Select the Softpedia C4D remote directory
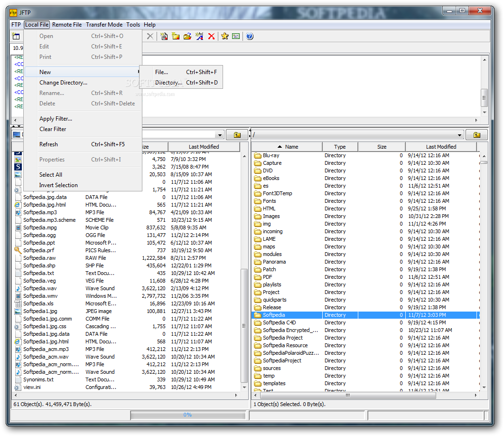The width and height of the screenshot is (504, 436). coord(365,322)
